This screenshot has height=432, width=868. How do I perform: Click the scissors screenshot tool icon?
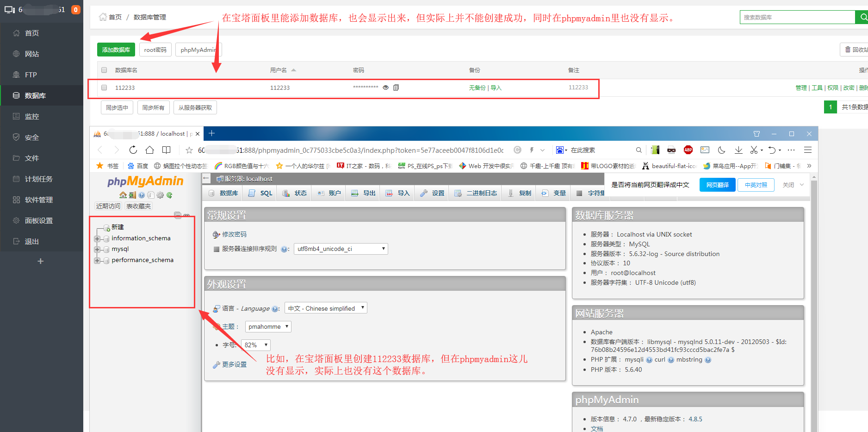point(754,150)
